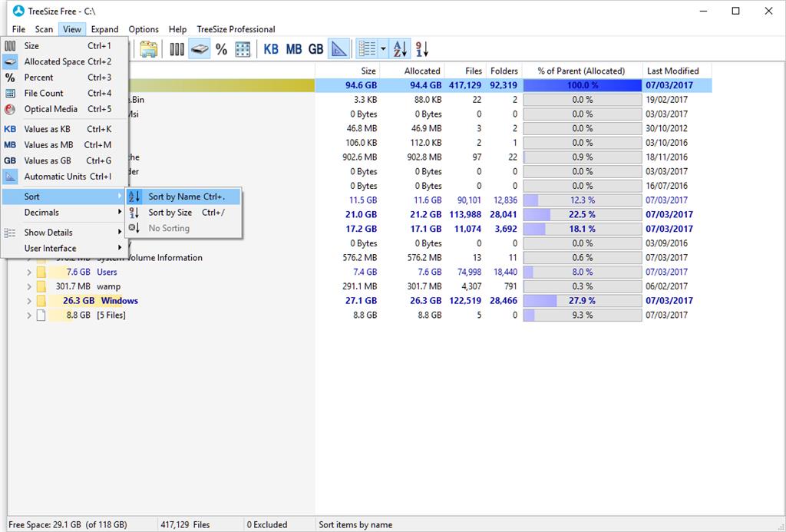Choose Size in the View menu
This screenshot has width=786, height=532.
tap(64, 45)
